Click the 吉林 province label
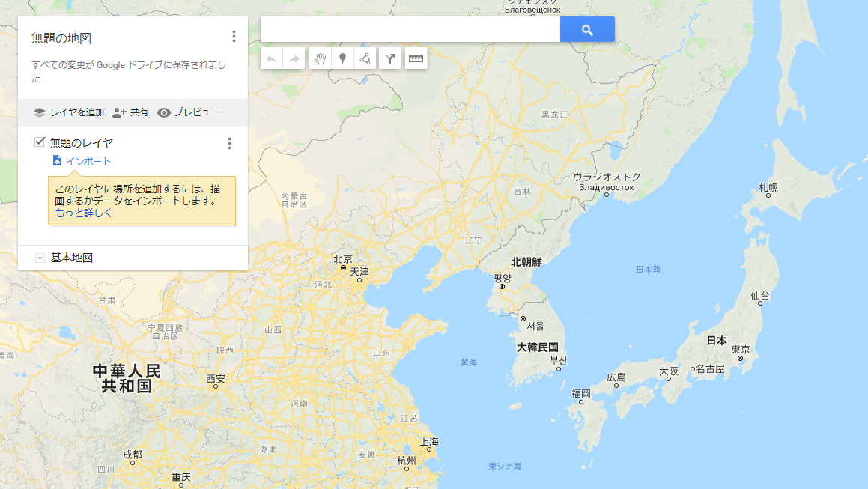This screenshot has width=868, height=489. tap(523, 192)
